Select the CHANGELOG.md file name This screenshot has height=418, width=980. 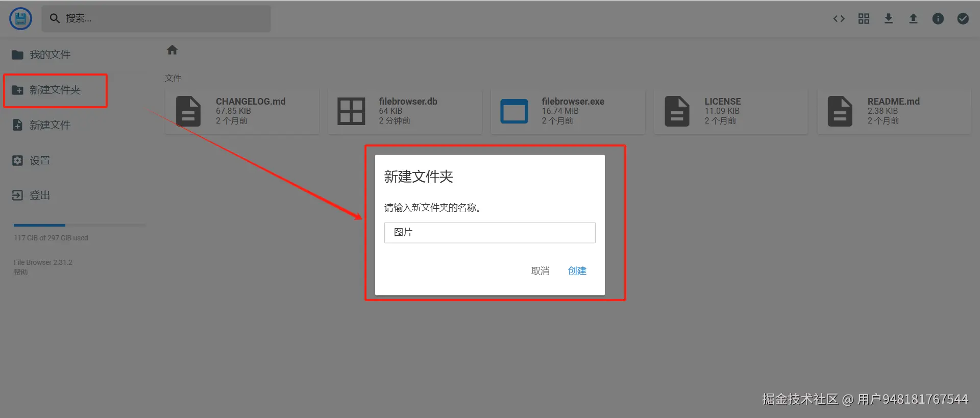tap(251, 102)
